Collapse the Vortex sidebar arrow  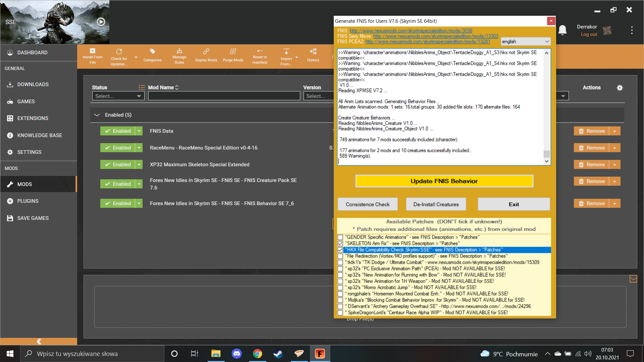coord(39,341)
